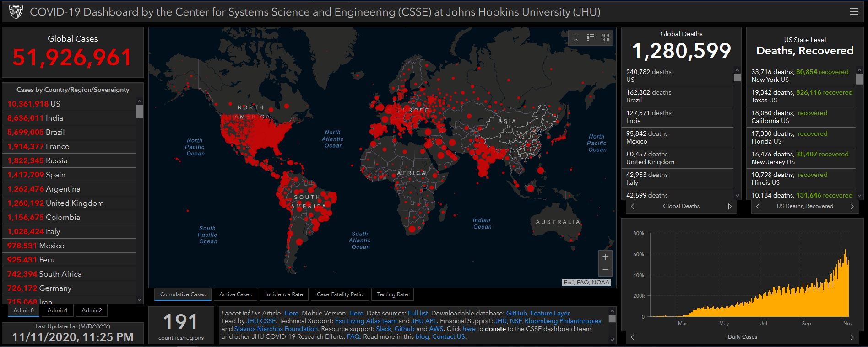The height and width of the screenshot is (347, 868).
Task: Switch to Active Cases tab
Action: (x=235, y=294)
